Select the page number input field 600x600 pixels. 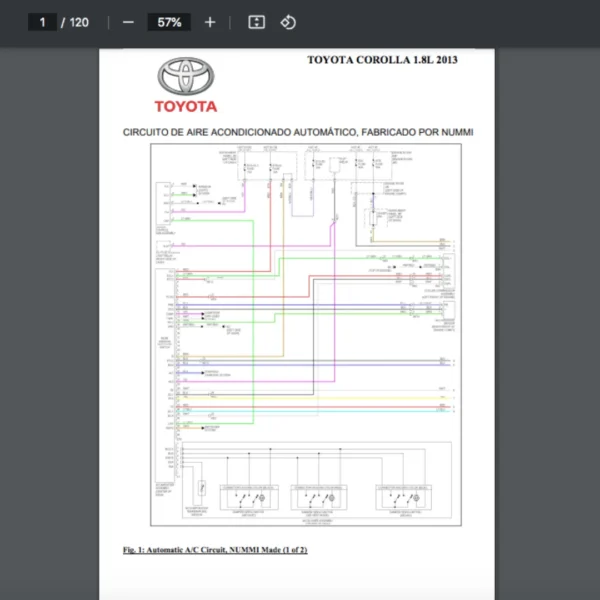pyautogui.click(x=42, y=22)
